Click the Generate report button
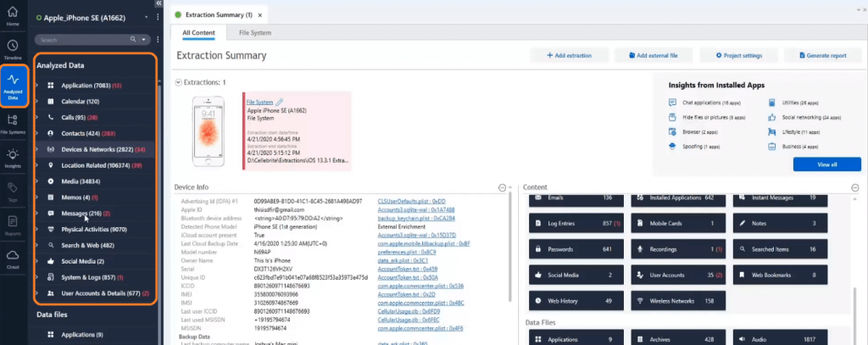868x345 pixels. [x=822, y=55]
